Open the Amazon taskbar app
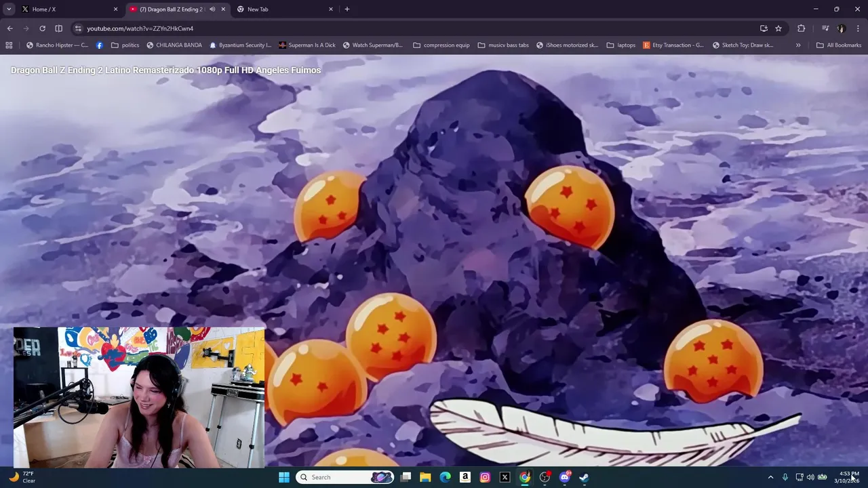 point(465,477)
